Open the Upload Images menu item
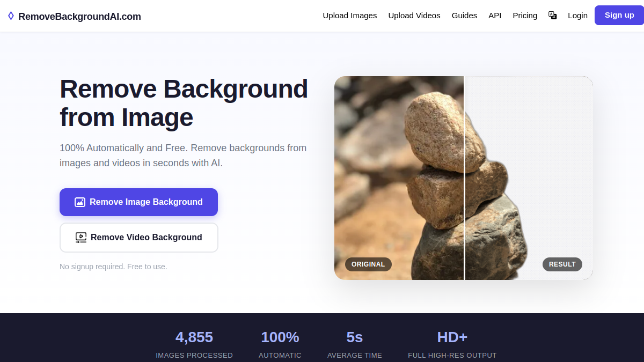 click(x=350, y=16)
